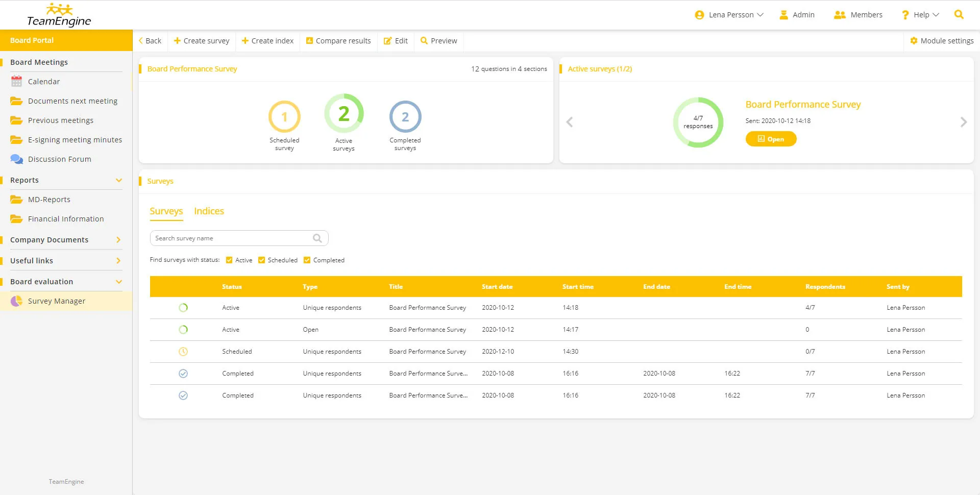980x495 pixels.
Task: Click Compare results
Action: click(338, 41)
